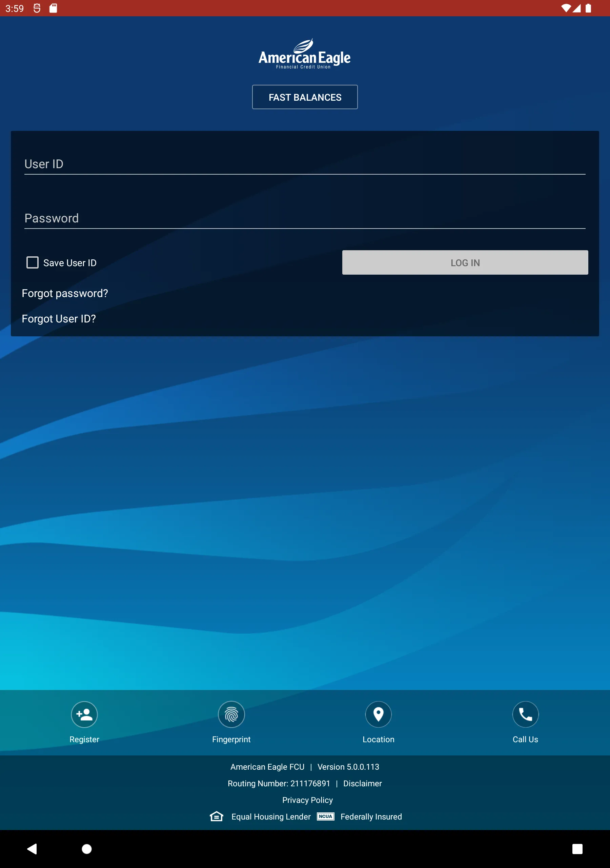Tap the Routing Number: 211176891 text
Image resolution: width=610 pixels, height=868 pixels.
(x=279, y=783)
